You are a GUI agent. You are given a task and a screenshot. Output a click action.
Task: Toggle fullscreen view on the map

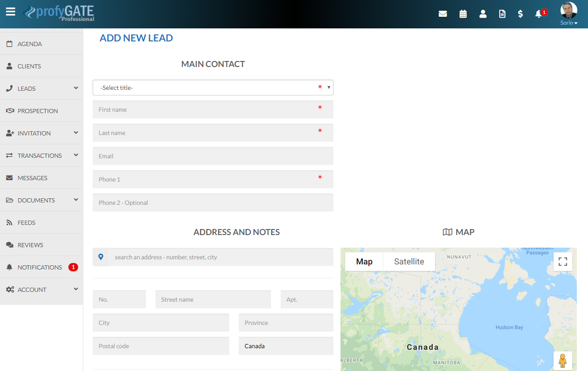tap(562, 262)
